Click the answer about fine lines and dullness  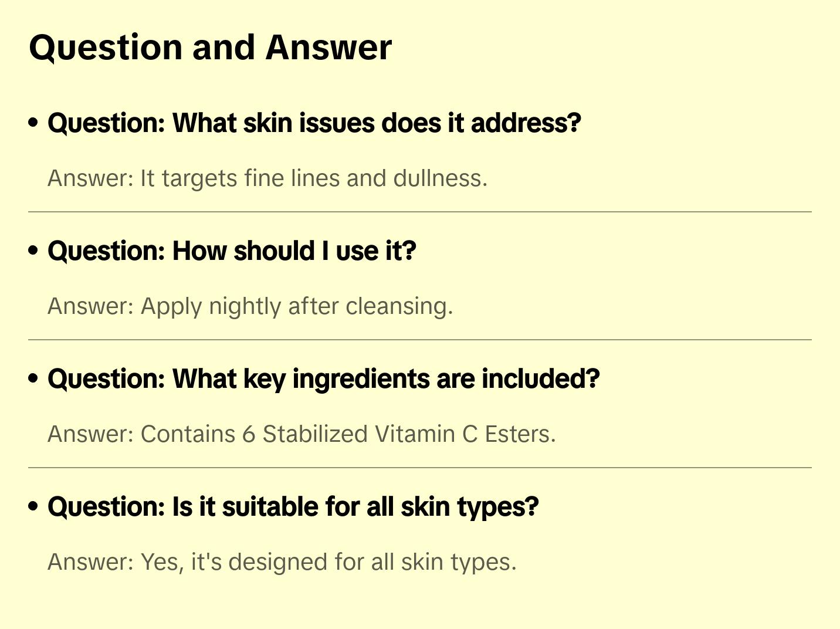click(267, 178)
